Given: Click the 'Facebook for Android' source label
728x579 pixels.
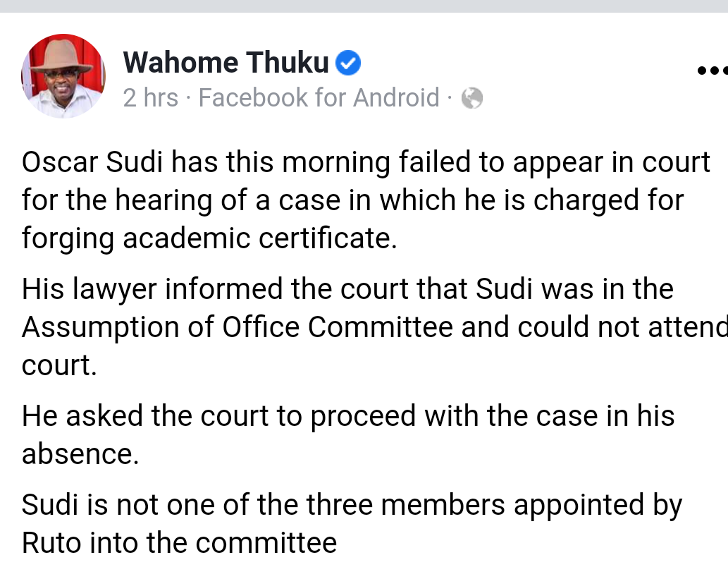Looking at the screenshot, I should [319, 97].
